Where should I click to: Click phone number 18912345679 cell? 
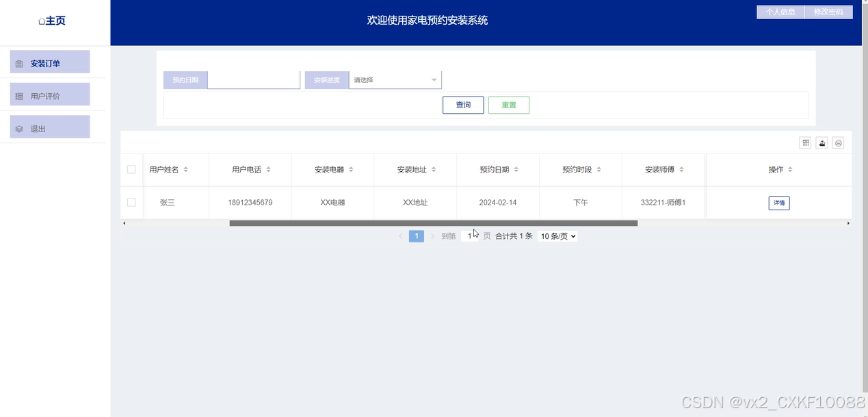click(250, 203)
